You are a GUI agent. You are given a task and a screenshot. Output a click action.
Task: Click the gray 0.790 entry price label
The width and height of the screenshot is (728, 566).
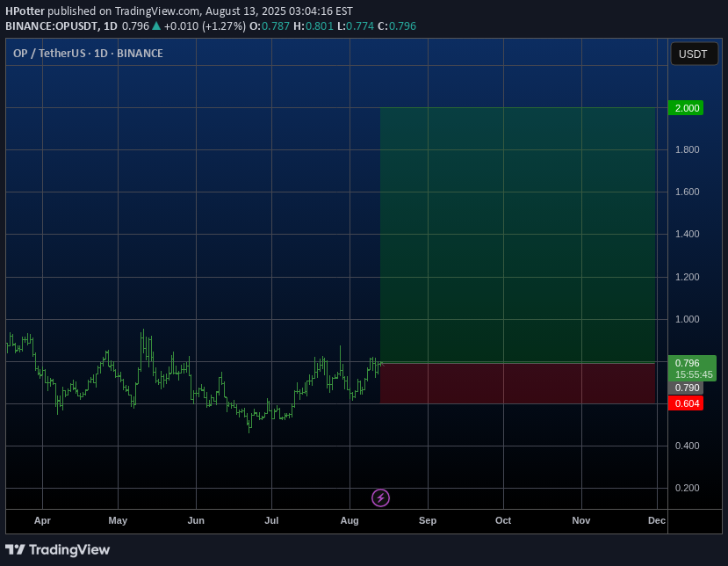[686, 388]
